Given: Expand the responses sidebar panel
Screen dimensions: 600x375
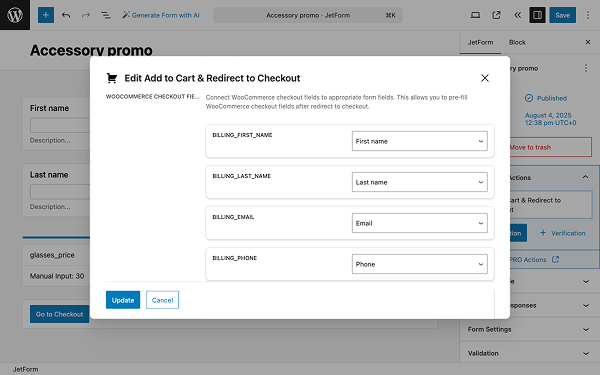Looking at the screenshot, I should click(x=555, y=305).
